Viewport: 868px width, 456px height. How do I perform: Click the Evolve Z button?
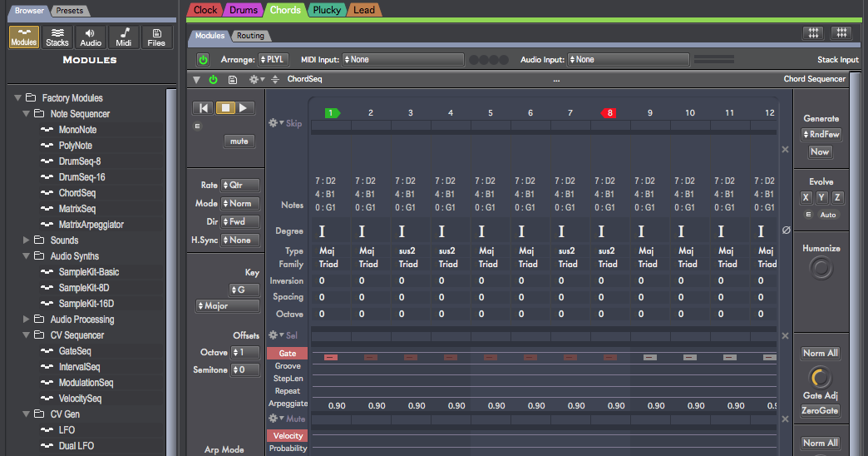pyautogui.click(x=837, y=197)
